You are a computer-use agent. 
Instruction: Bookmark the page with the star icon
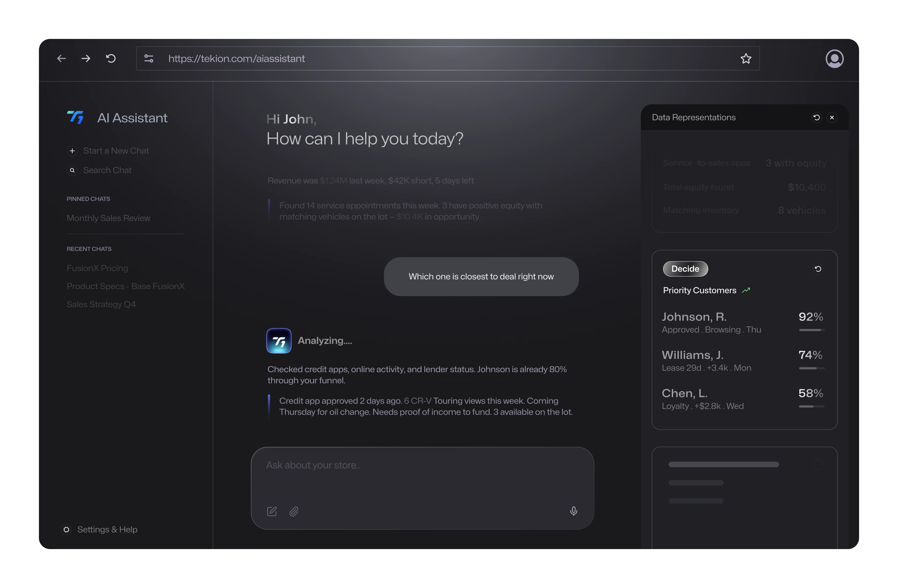pyautogui.click(x=745, y=58)
